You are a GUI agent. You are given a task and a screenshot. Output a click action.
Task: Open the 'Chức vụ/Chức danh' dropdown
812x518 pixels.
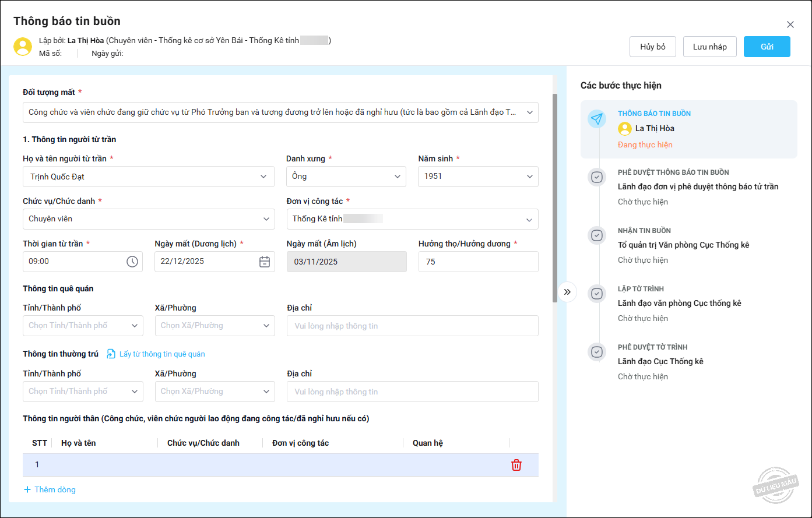149,219
